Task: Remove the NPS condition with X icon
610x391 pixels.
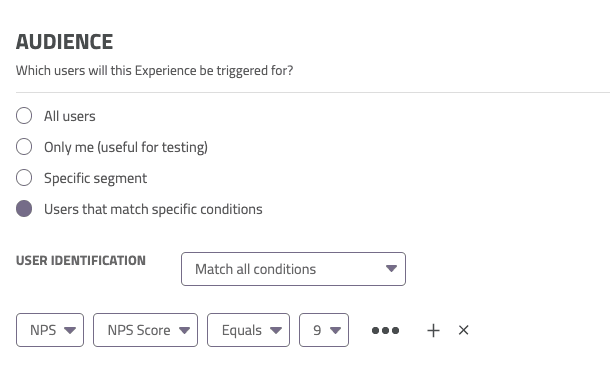Action: click(x=463, y=330)
